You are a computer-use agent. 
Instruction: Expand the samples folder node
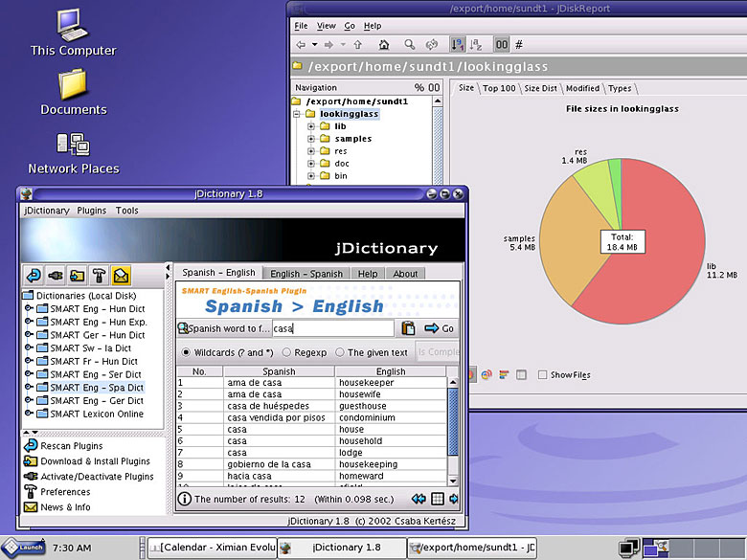(x=311, y=139)
